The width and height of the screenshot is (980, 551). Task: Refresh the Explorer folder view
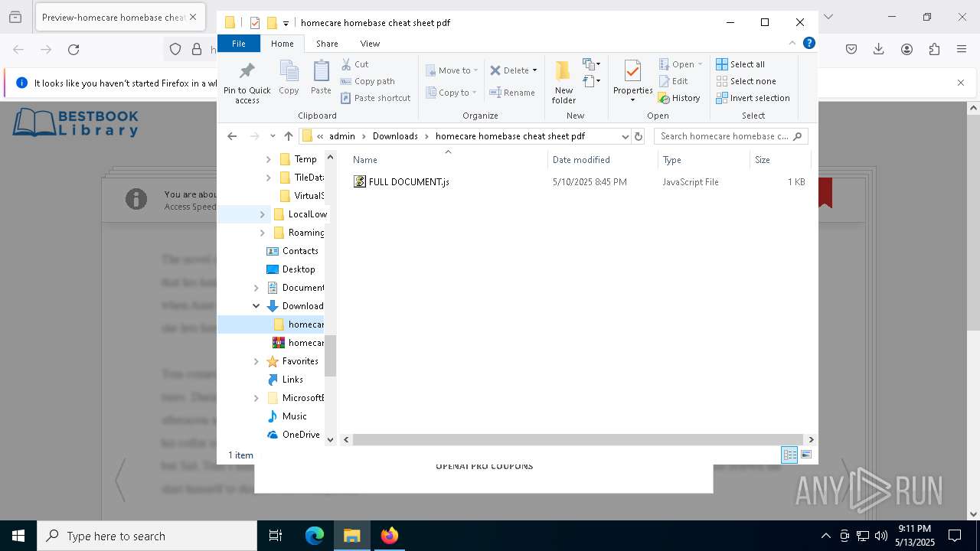pyautogui.click(x=639, y=136)
